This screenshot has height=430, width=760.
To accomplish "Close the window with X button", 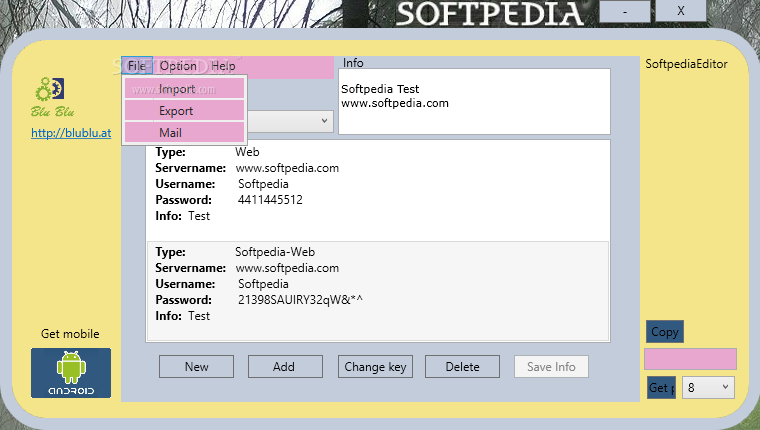I will click(x=681, y=11).
